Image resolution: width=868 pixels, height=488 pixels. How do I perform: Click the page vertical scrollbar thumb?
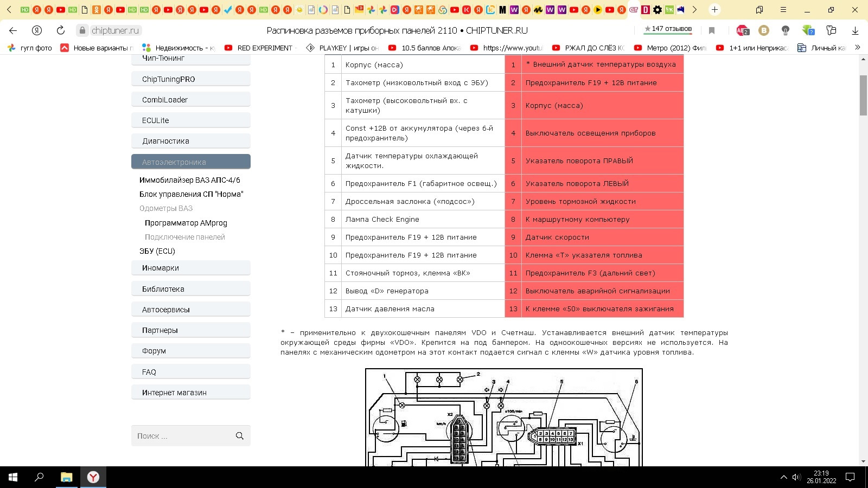point(863,95)
